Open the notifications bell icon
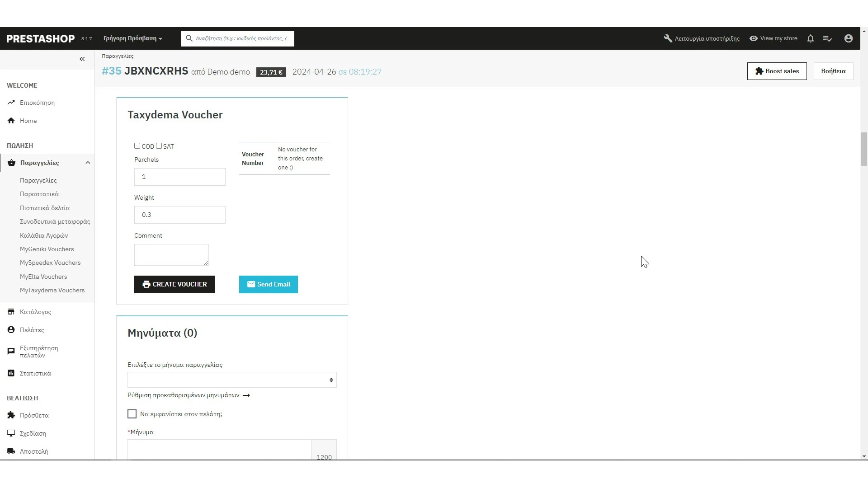The height and width of the screenshot is (488, 868). coord(810,39)
